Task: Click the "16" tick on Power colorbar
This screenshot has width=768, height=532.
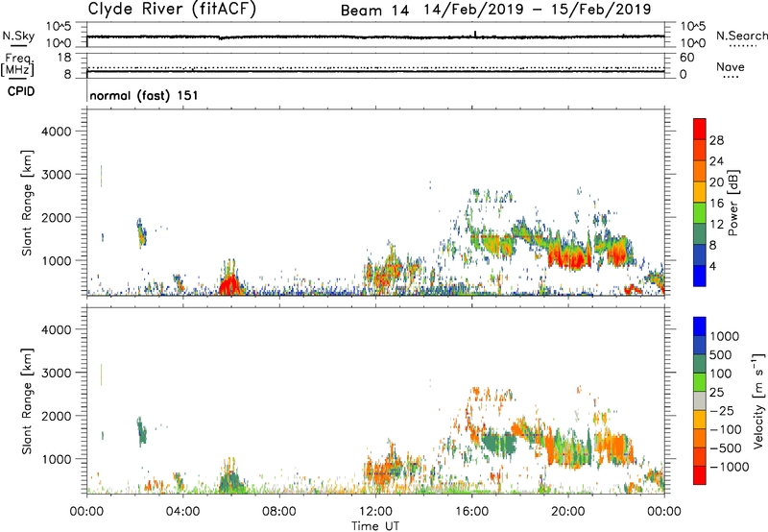Action: pos(716,203)
